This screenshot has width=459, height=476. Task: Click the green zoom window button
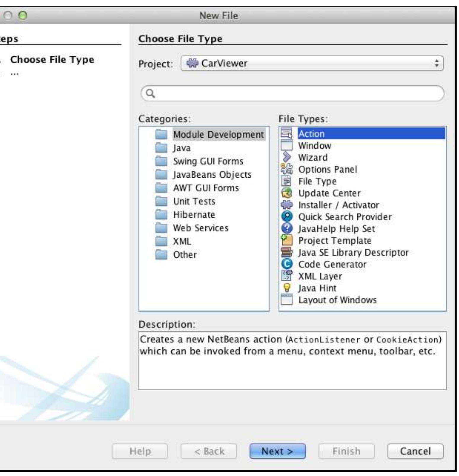(x=23, y=15)
